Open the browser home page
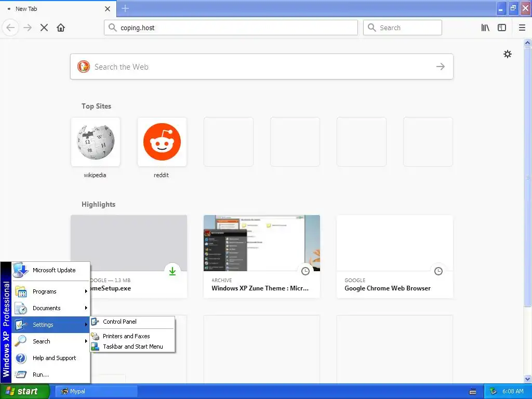 [61, 28]
